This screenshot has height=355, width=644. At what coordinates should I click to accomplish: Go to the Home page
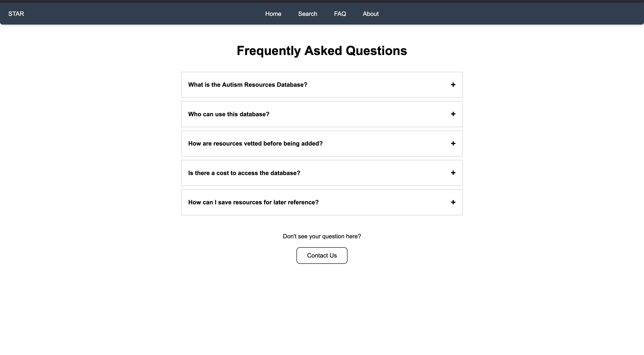point(273,14)
